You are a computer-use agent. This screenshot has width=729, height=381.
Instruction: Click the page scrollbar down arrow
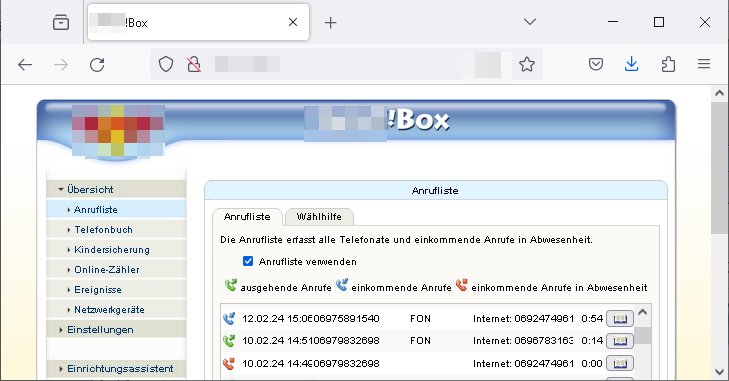[x=720, y=372]
